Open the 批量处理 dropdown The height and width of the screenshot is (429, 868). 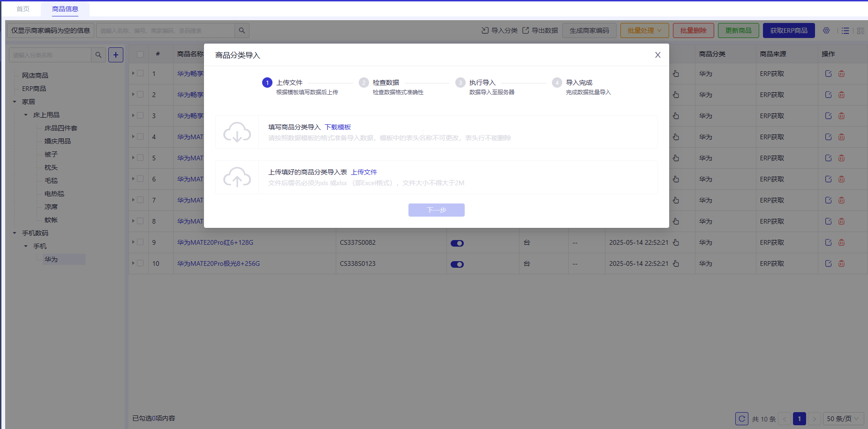(x=644, y=30)
